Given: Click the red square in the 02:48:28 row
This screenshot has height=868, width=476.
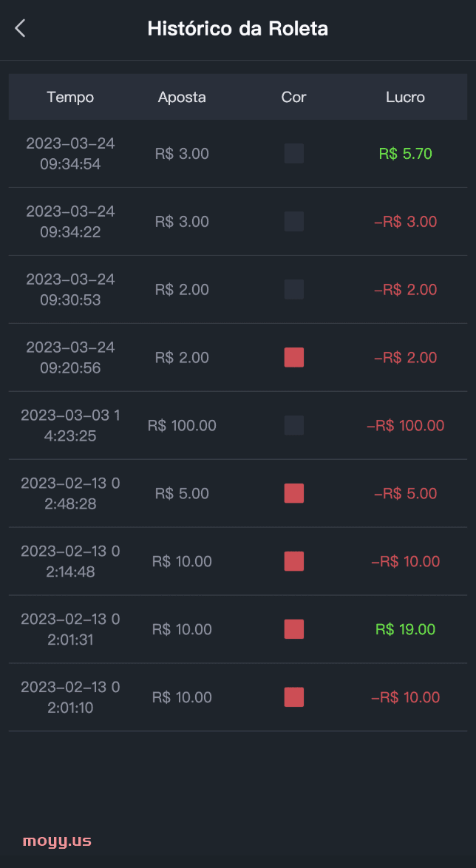Looking at the screenshot, I should point(294,493).
